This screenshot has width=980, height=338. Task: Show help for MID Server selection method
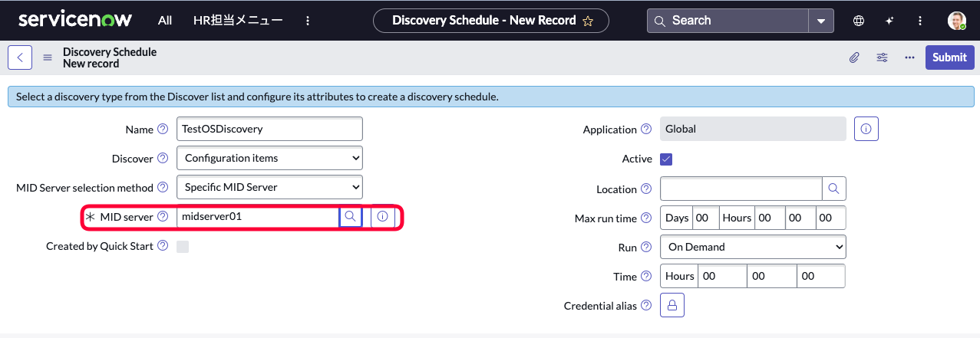click(x=163, y=187)
